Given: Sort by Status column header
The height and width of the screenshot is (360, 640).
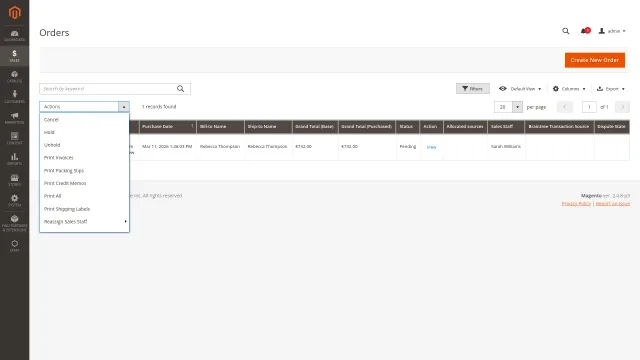Looking at the screenshot, I should [407, 127].
